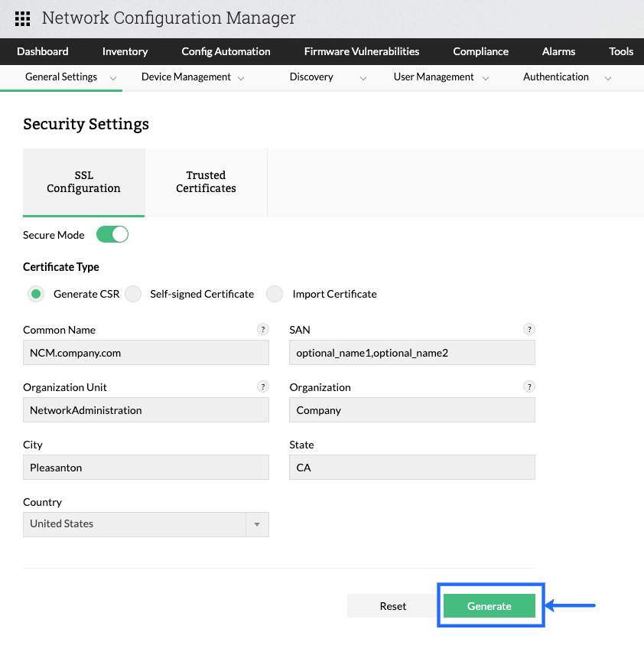The width and height of the screenshot is (644, 652).
Task: Toggle the Secure Mode switch
Action: (x=112, y=235)
